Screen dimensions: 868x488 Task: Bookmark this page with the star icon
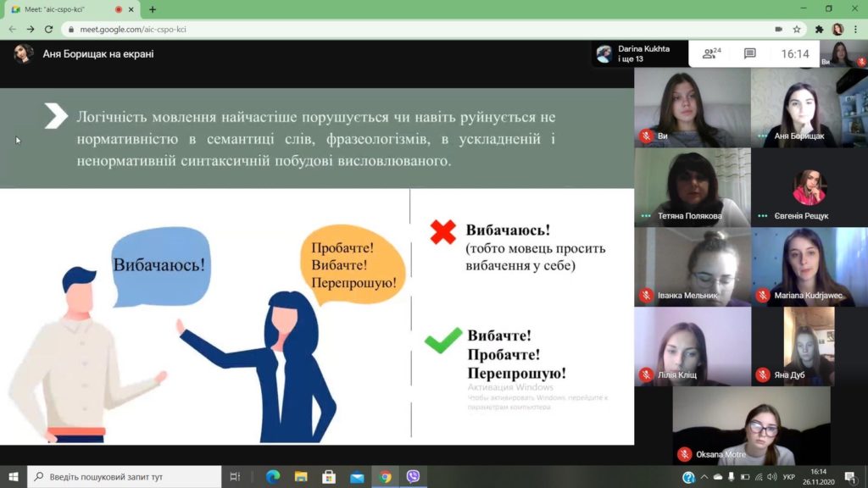[x=797, y=30]
